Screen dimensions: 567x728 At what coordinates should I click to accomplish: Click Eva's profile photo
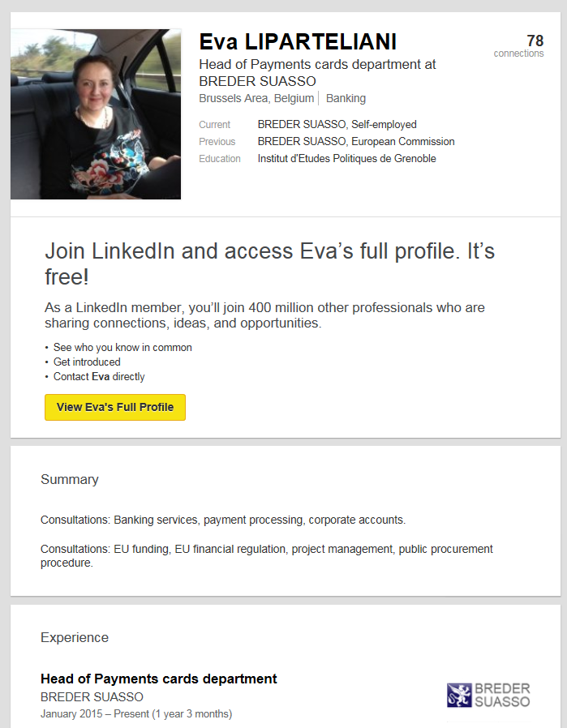tap(96, 114)
